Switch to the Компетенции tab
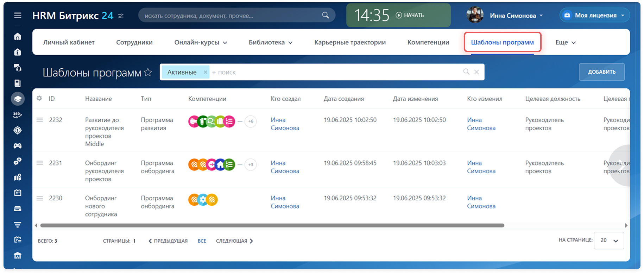The width and height of the screenshot is (644, 274). click(428, 43)
